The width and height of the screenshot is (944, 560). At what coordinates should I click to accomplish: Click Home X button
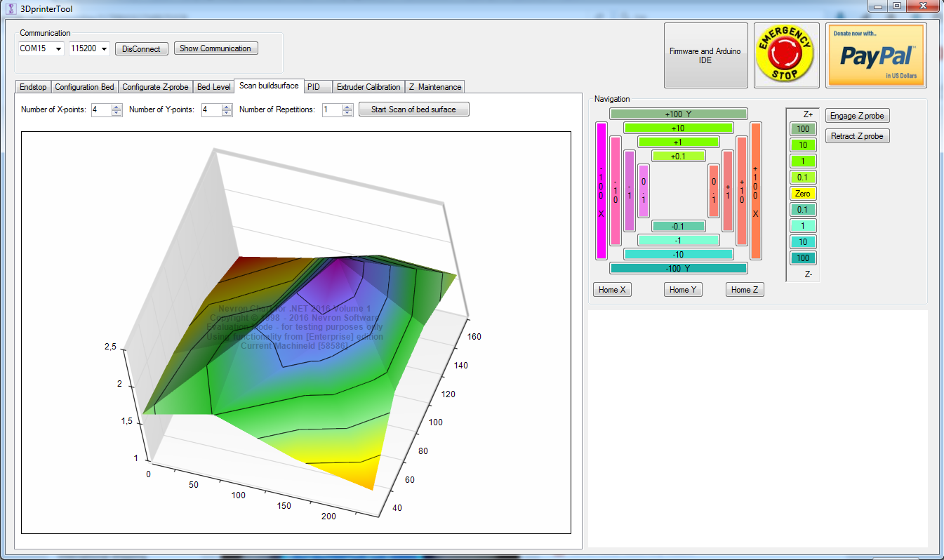point(612,290)
